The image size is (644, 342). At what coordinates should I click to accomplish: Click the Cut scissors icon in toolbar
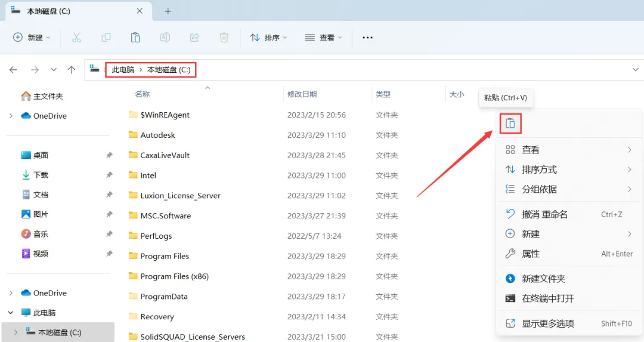point(76,38)
